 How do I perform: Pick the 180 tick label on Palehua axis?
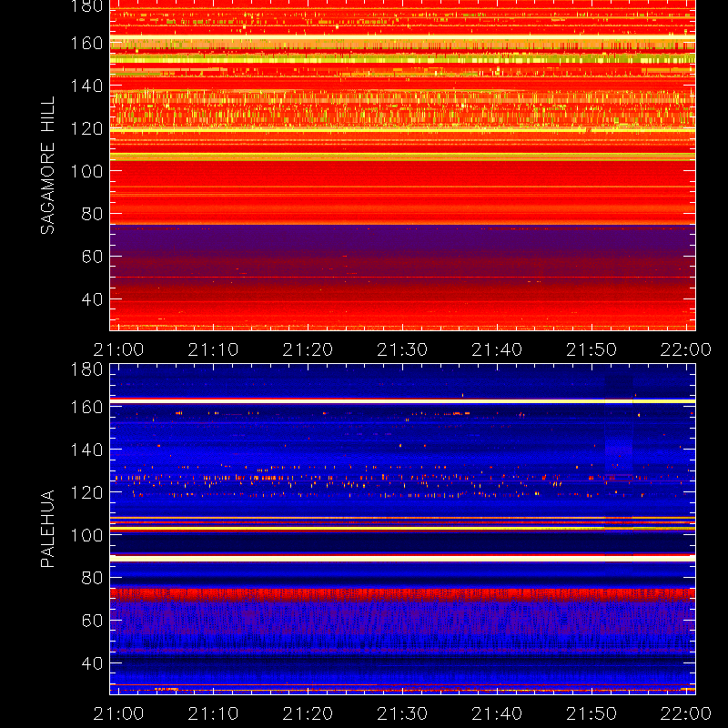click(86, 369)
